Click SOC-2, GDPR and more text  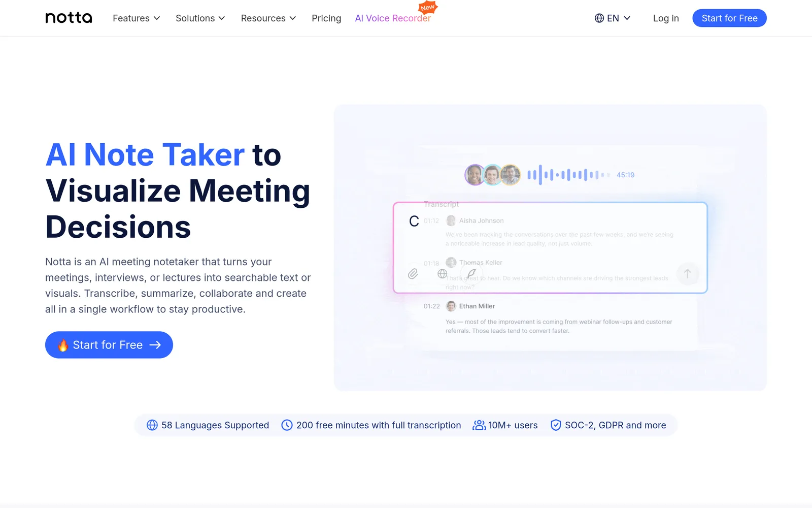[616, 425]
